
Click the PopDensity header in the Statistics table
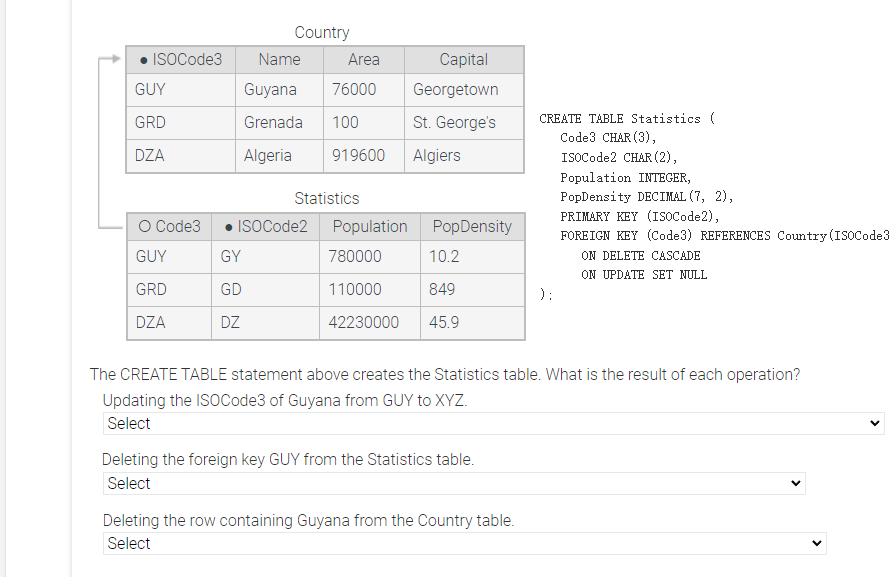[471, 227]
